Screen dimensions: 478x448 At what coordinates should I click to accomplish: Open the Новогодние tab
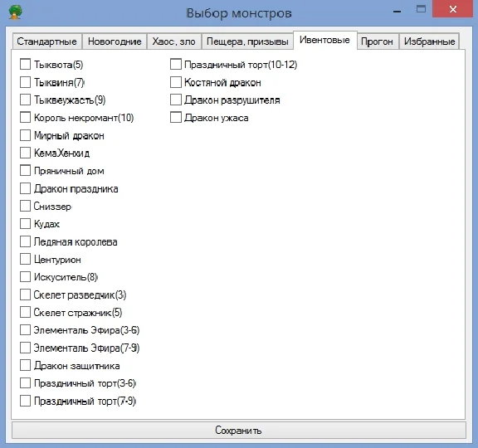click(x=115, y=41)
